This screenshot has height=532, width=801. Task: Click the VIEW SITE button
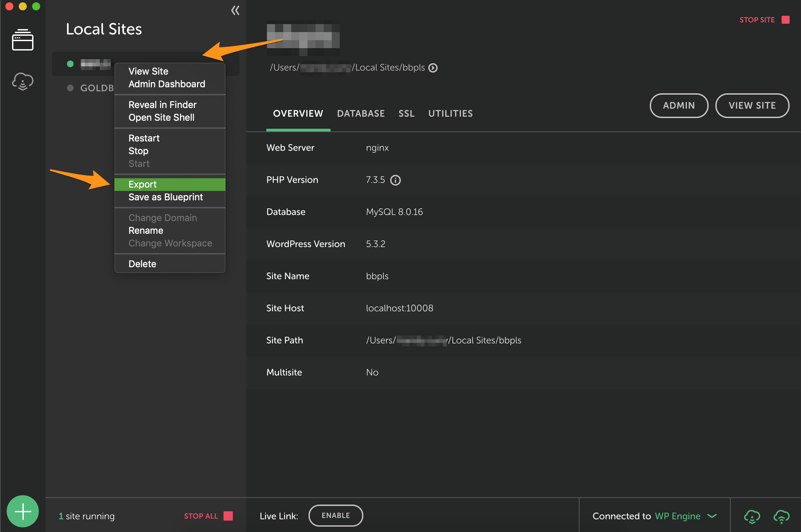point(752,106)
